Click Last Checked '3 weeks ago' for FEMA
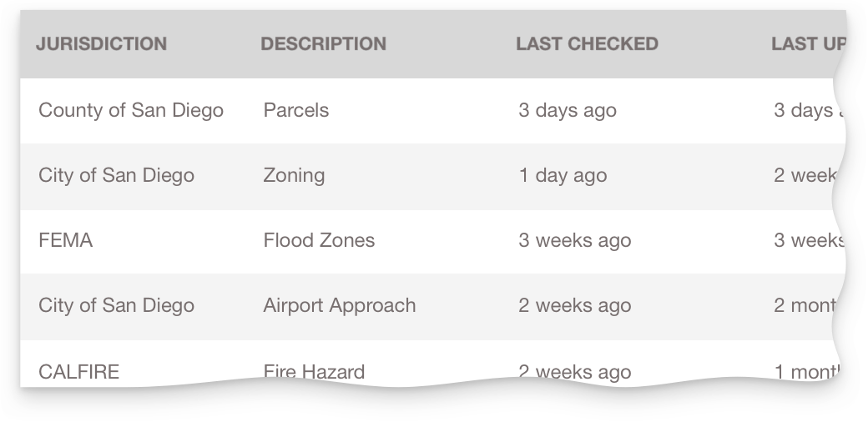 [x=574, y=240]
